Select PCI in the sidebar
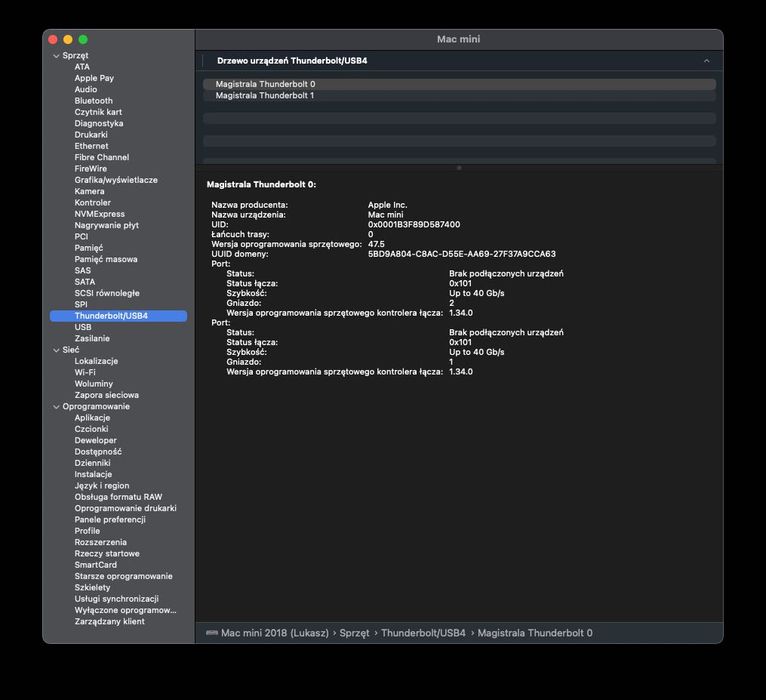This screenshot has width=766, height=700. point(81,236)
